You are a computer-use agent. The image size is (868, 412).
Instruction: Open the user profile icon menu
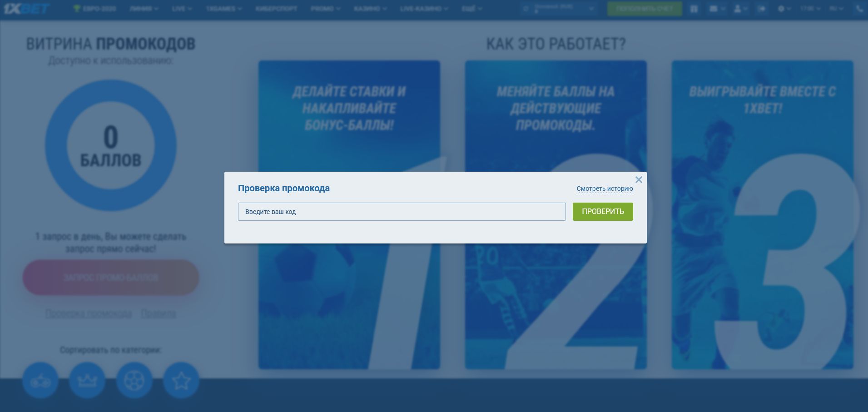click(741, 9)
